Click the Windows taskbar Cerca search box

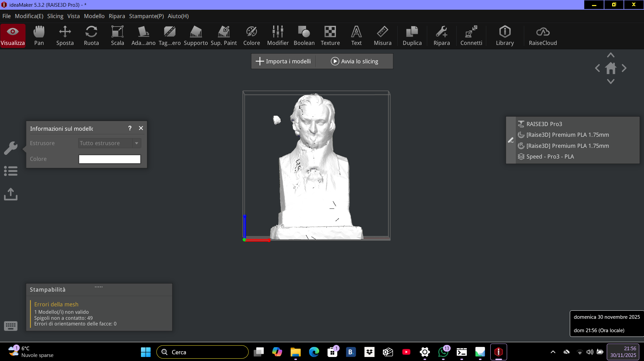pyautogui.click(x=202, y=352)
